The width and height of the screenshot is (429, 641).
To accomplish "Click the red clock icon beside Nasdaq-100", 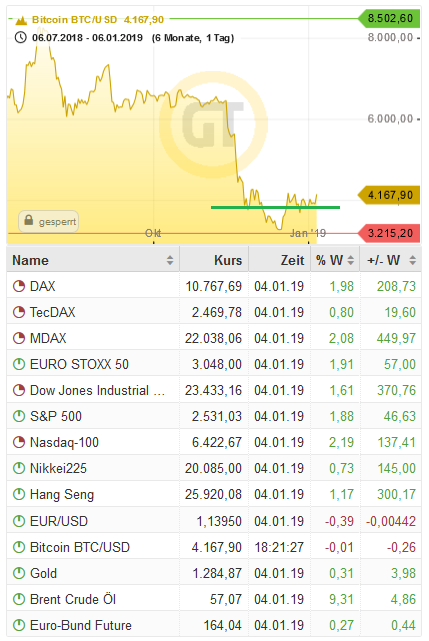I will coord(19,442).
